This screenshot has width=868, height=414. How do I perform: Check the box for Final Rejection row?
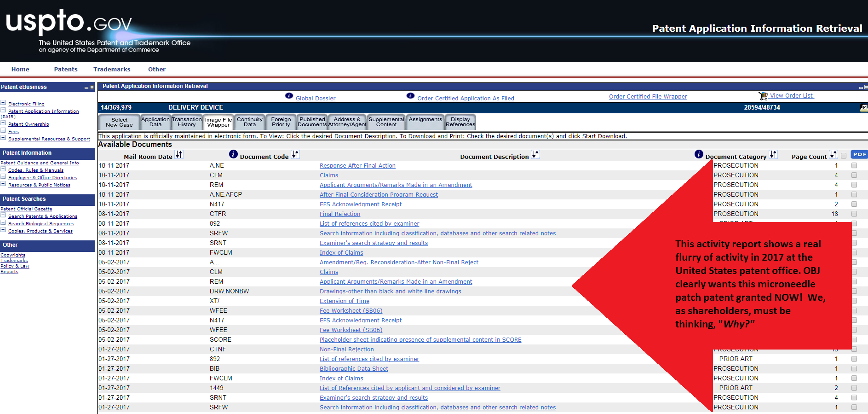[854, 214]
